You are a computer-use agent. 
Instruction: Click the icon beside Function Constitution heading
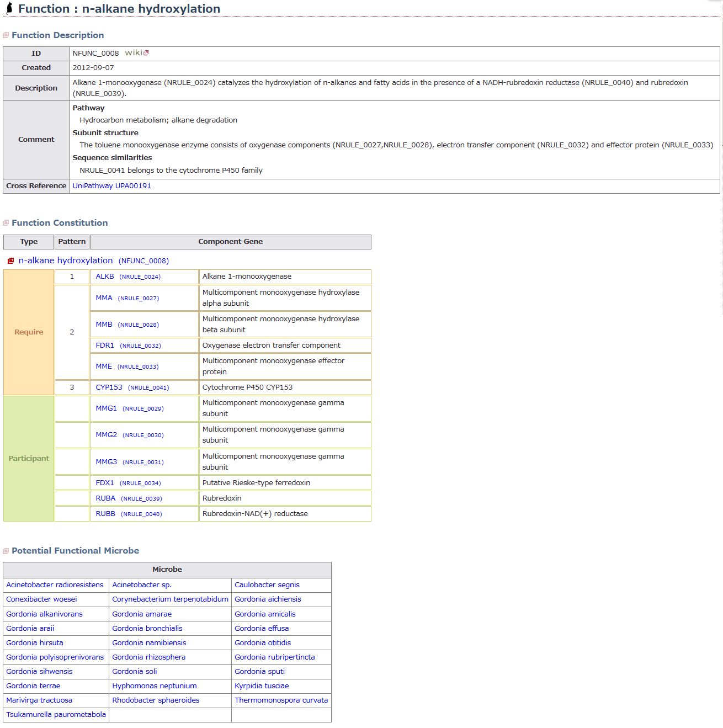[x=6, y=223]
